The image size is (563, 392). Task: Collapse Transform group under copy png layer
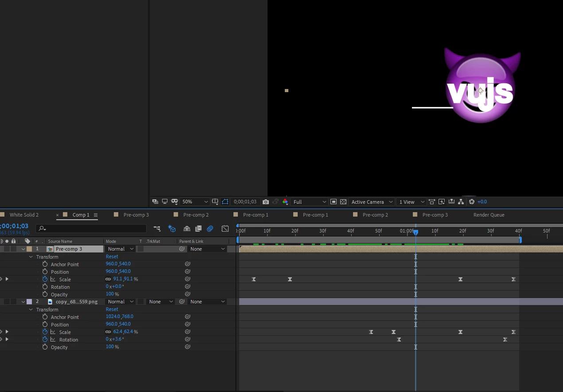point(31,310)
